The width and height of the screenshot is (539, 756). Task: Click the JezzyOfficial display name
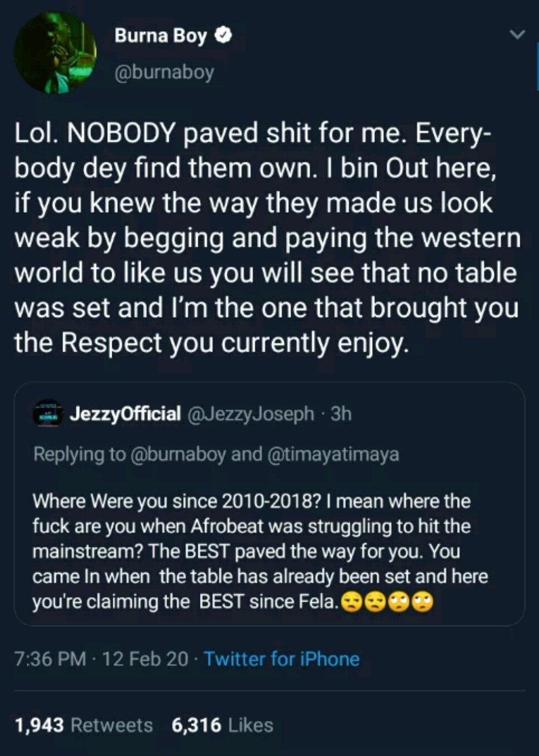pyautogui.click(x=125, y=414)
